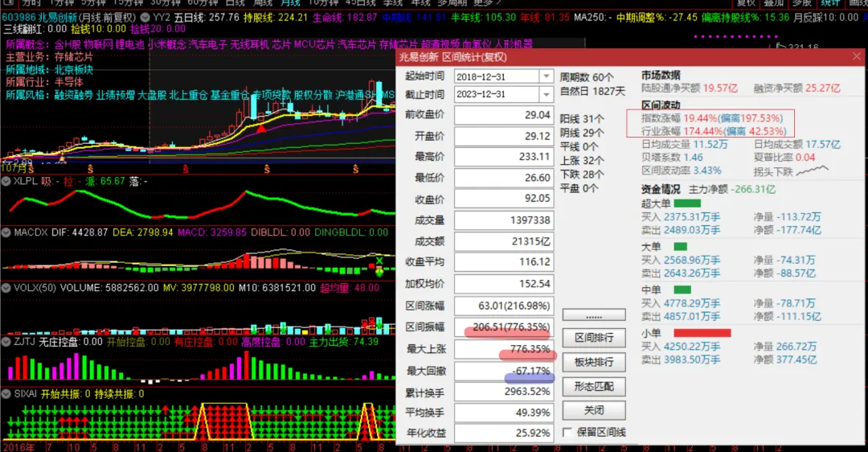This screenshot has width=868, height=452.
Task: Click the 起始时间 date field 2018-12-31
Action: pyautogui.click(x=497, y=76)
